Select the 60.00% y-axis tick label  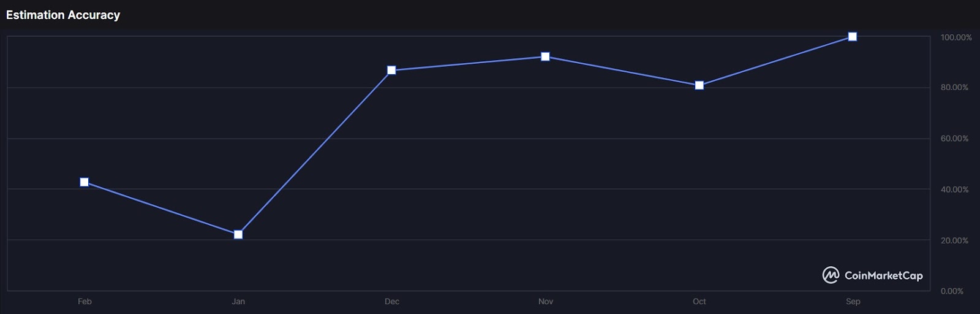pyautogui.click(x=954, y=139)
